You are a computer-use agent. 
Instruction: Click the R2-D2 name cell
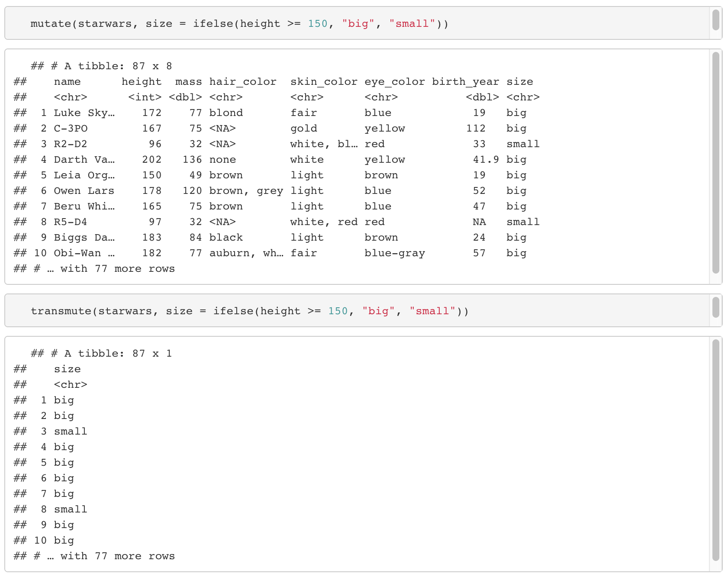pyautogui.click(x=71, y=144)
